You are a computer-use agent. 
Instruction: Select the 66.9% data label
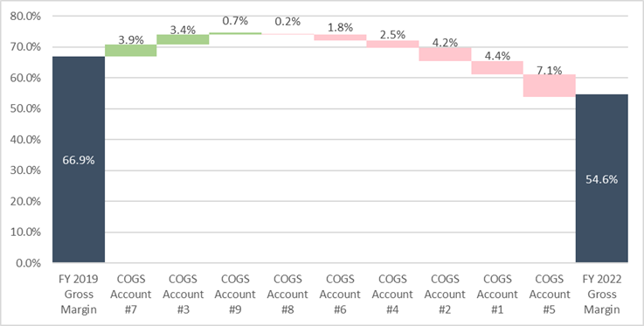(79, 161)
